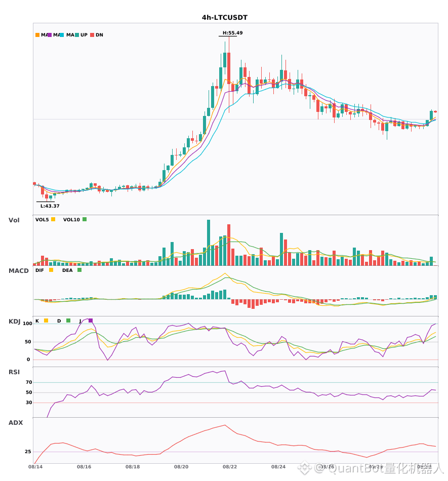Select the ADX panel label
The image size is (448, 481).
[x=16, y=423]
